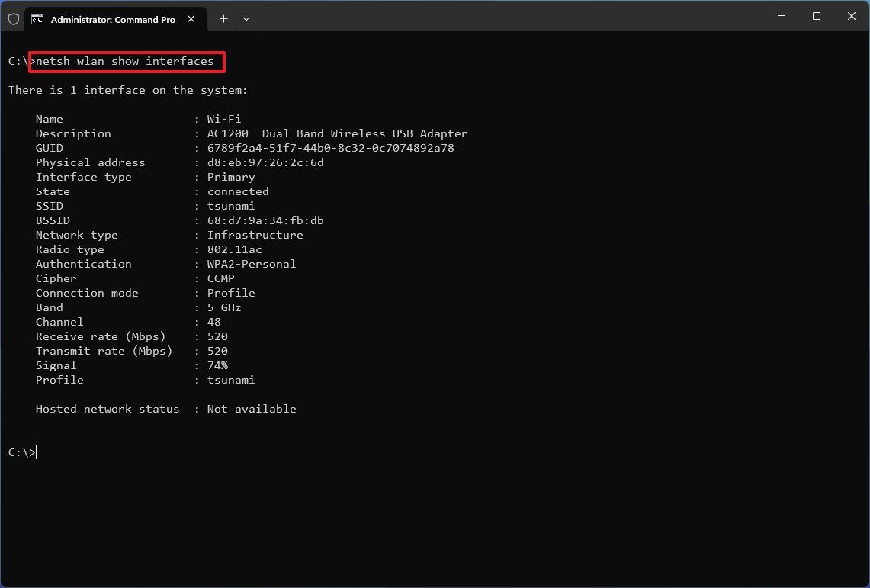
Task: Click the administrator shield icon in the title bar
Action: 14,18
